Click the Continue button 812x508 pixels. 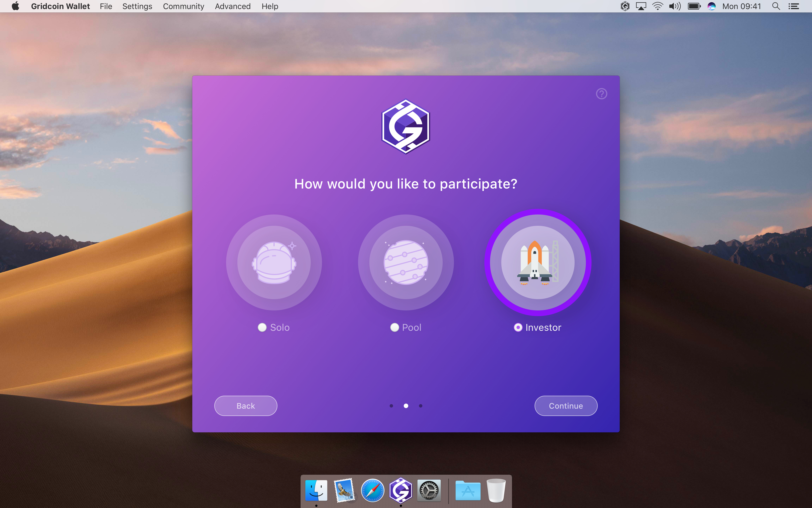[x=566, y=406]
